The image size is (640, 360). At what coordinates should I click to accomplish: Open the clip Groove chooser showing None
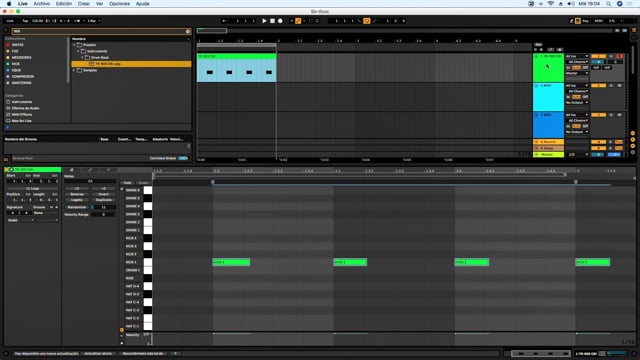(45, 213)
